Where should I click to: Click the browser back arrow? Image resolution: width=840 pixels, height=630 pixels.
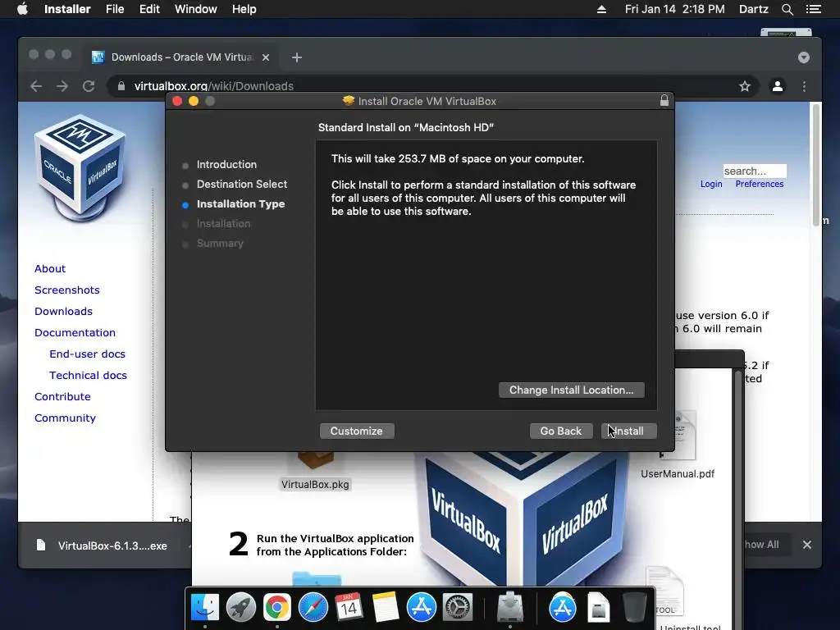[x=36, y=86]
